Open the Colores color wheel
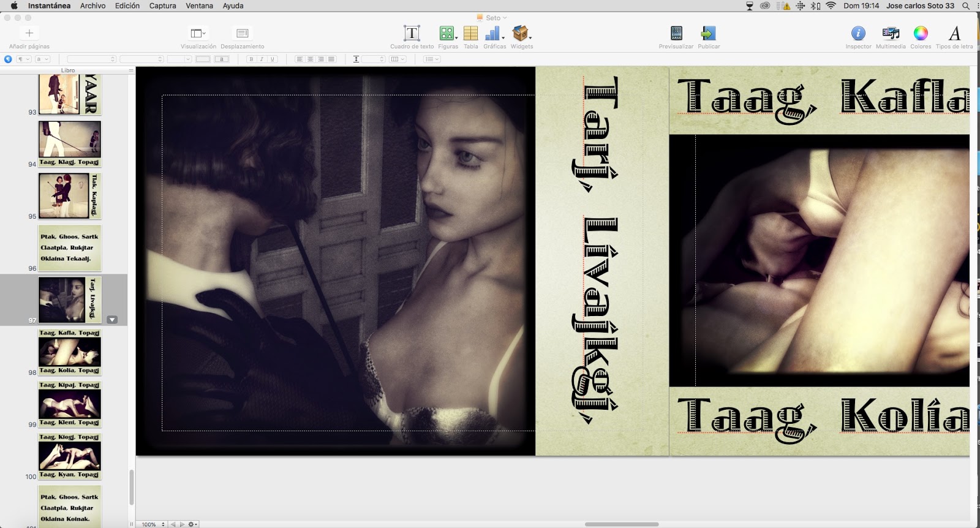Screen dimensions: 980x528 click(x=921, y=33)
